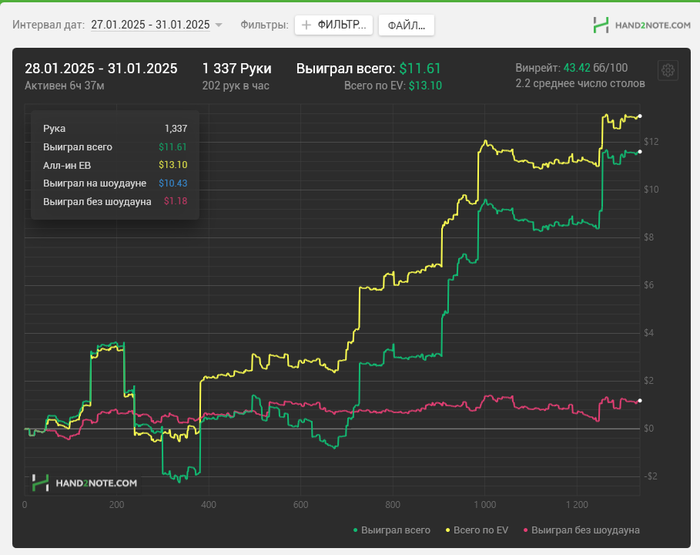Toggle the Выиграл без шоудауна legend series

581,530
